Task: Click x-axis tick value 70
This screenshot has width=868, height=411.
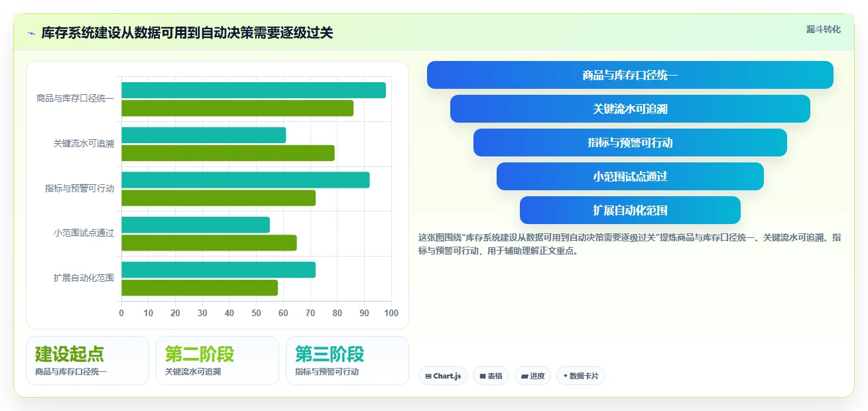Action: point(310,313)
